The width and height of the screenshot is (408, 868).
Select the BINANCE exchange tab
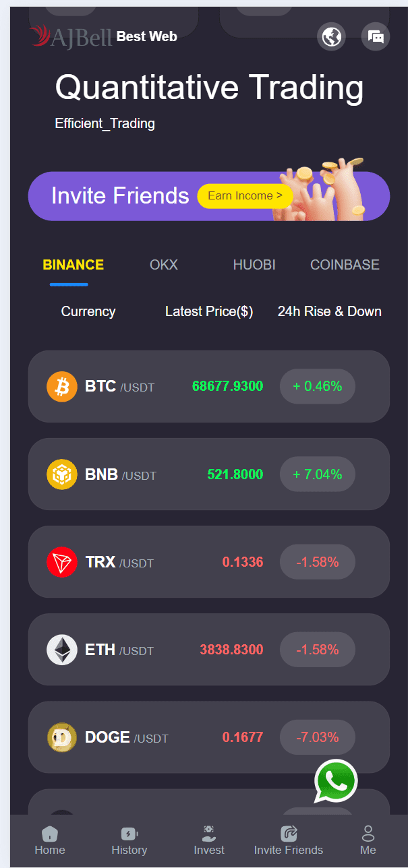74,265
